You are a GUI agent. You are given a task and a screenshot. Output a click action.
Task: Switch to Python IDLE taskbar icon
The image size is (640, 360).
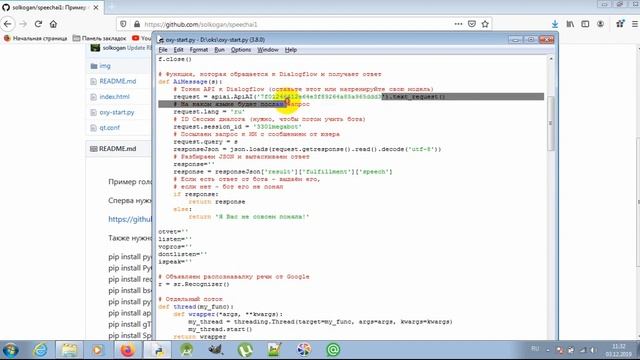[x=157, y=350]
